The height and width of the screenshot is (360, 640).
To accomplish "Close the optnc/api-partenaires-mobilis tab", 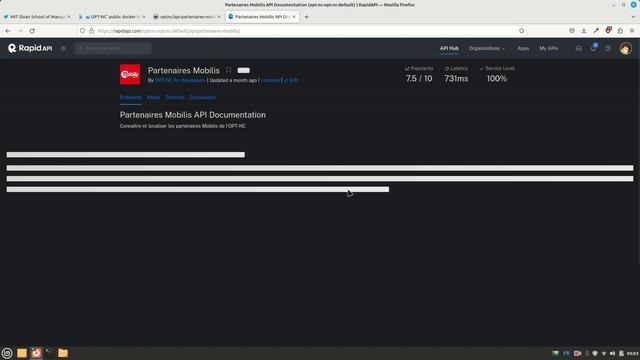I will [219, 17].
